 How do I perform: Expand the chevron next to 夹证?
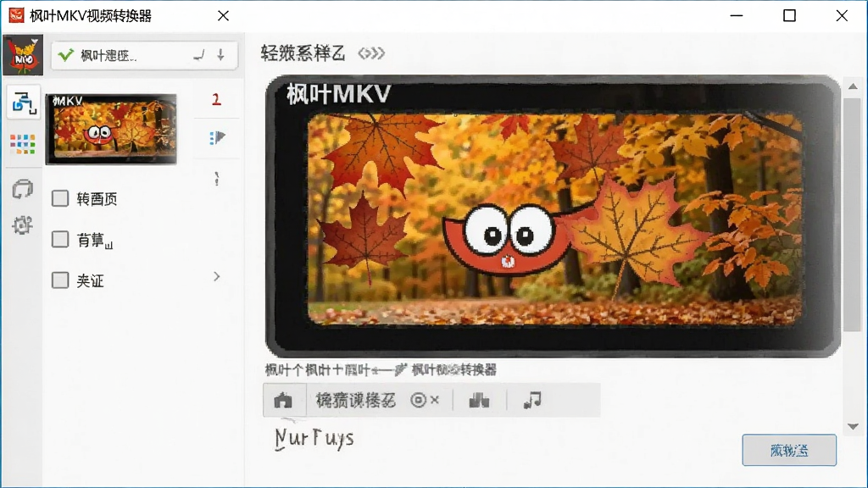pos(217,277)
